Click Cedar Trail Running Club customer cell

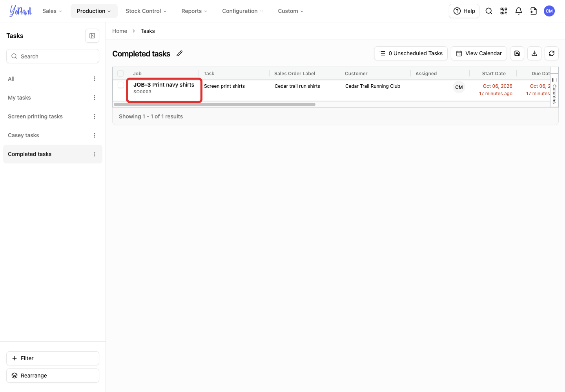point(373,86)
